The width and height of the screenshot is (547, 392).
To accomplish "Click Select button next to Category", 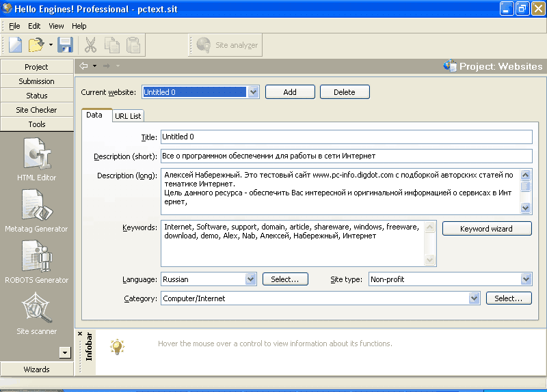I will pos(508,298).
